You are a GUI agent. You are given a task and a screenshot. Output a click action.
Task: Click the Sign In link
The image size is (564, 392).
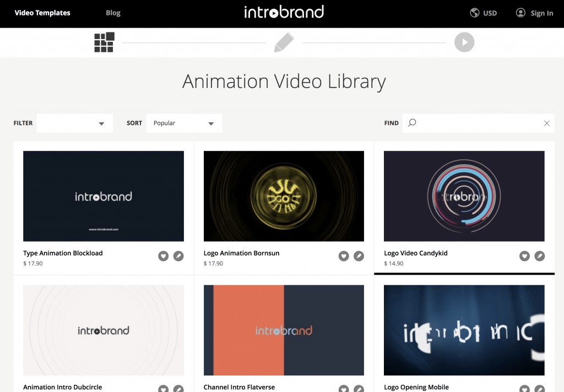542,13
